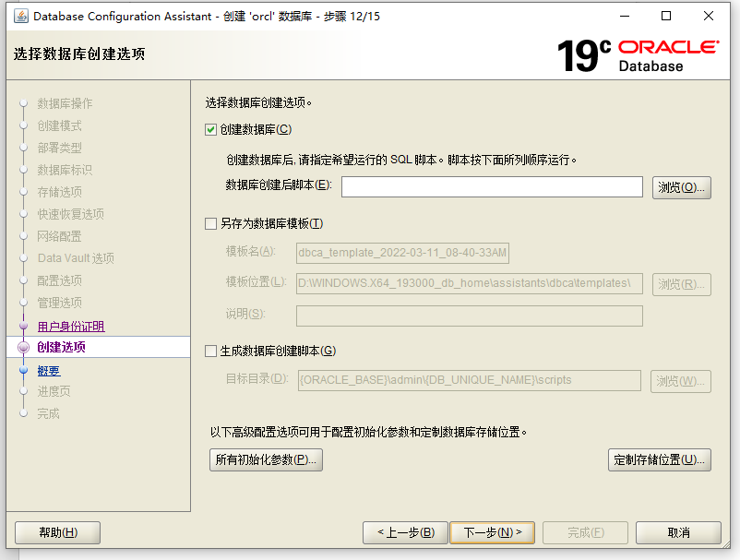Go back with 上一步(B) button

click(x=405, y=532)
